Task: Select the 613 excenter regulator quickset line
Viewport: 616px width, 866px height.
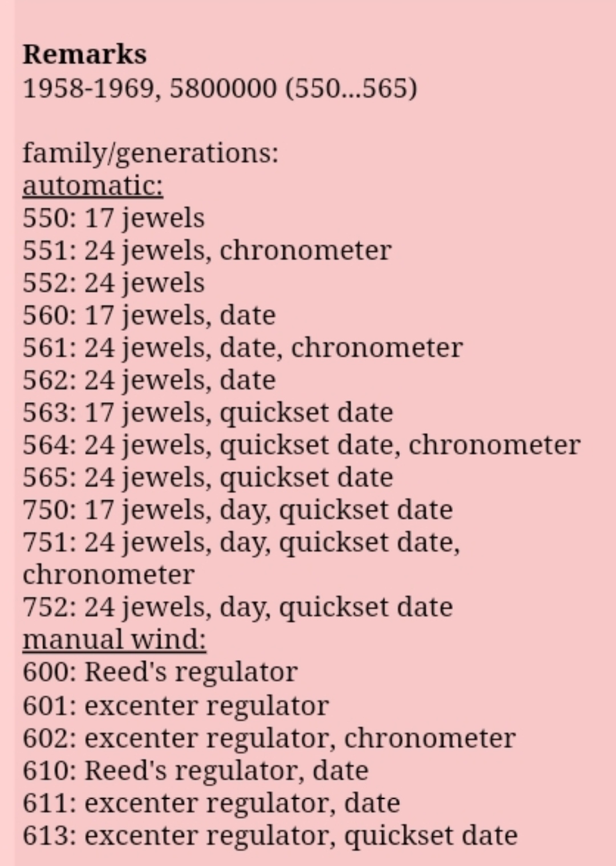Action: (x=270, y=836)
